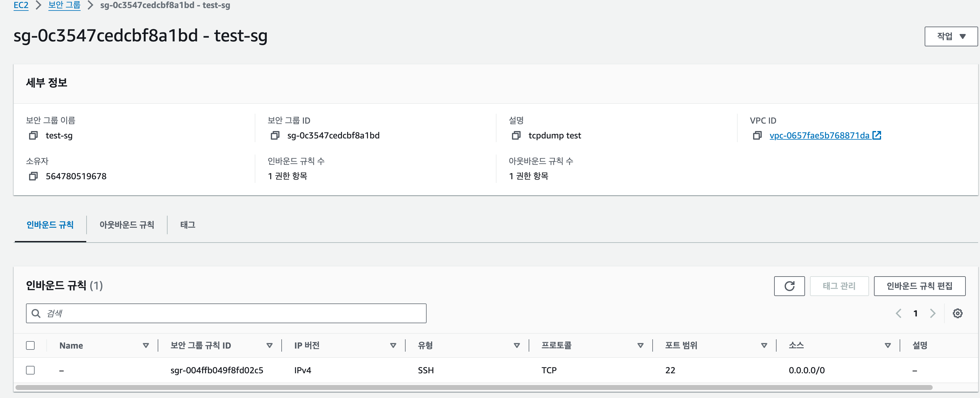Sort by 프로토콜 column arrow
Viewport: 980px width, 398px height.
[x=640, y=345]
